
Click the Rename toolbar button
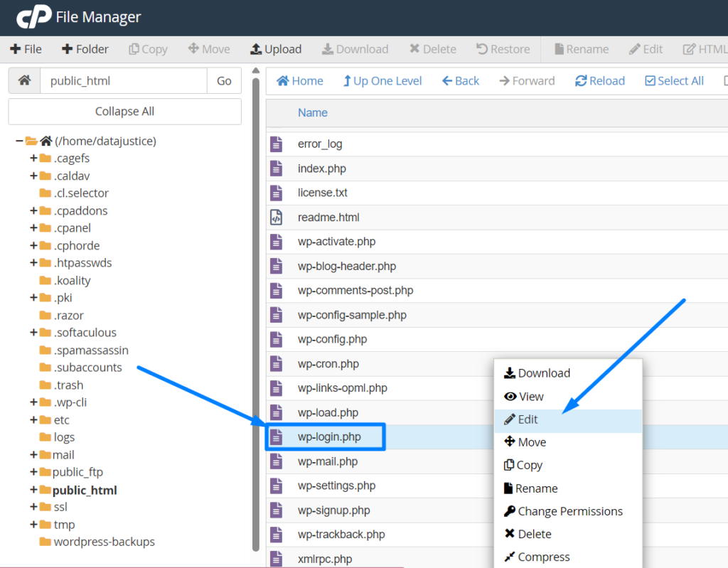[x=582, y=49]
